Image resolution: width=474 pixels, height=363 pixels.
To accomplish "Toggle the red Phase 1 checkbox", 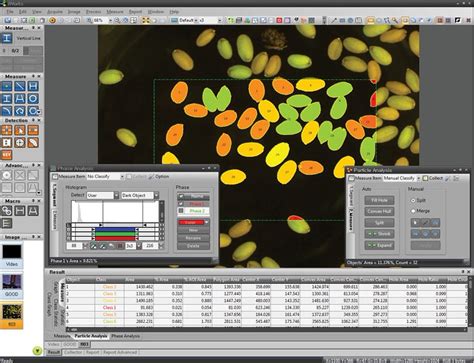I will 181,204.
